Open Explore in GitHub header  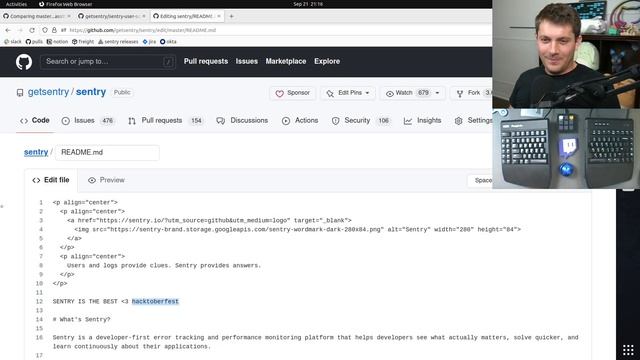click(x=327, y=61)
